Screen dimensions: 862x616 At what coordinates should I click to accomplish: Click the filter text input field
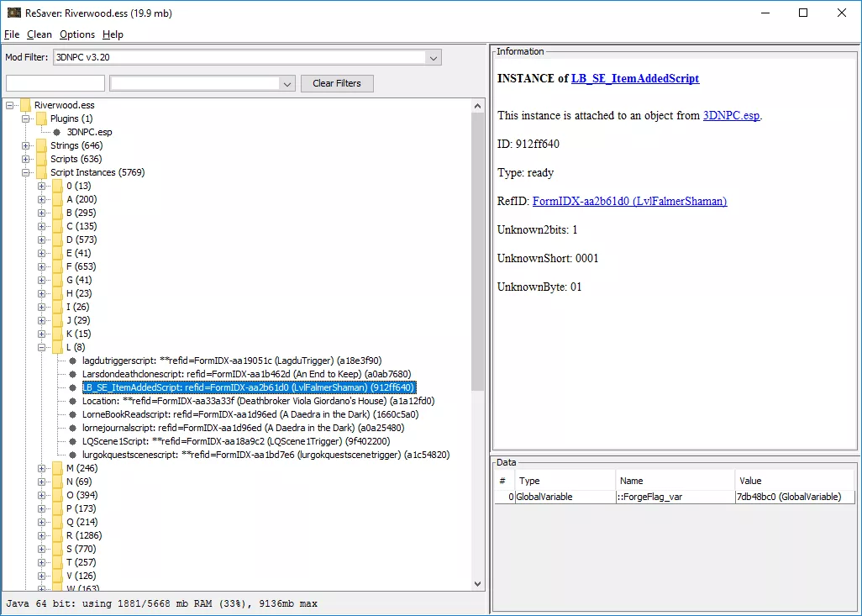click(55, 83)
